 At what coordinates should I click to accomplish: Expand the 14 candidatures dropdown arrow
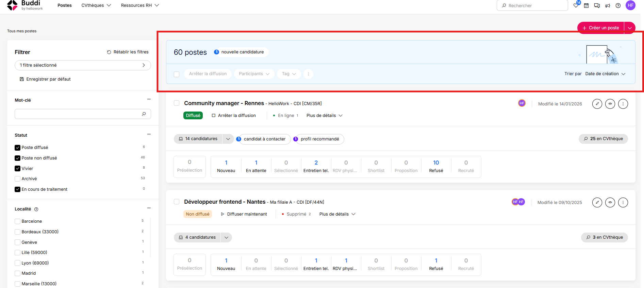[x=228, y=139]
